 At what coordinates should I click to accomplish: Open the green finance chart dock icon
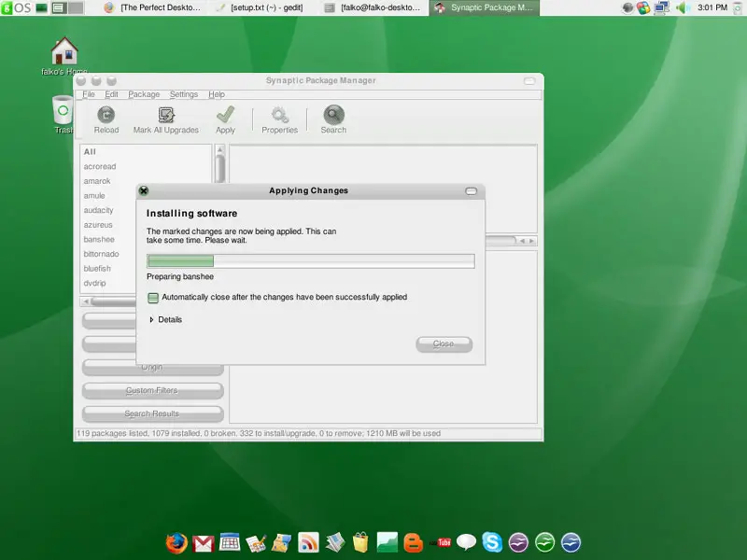(387, 542)
